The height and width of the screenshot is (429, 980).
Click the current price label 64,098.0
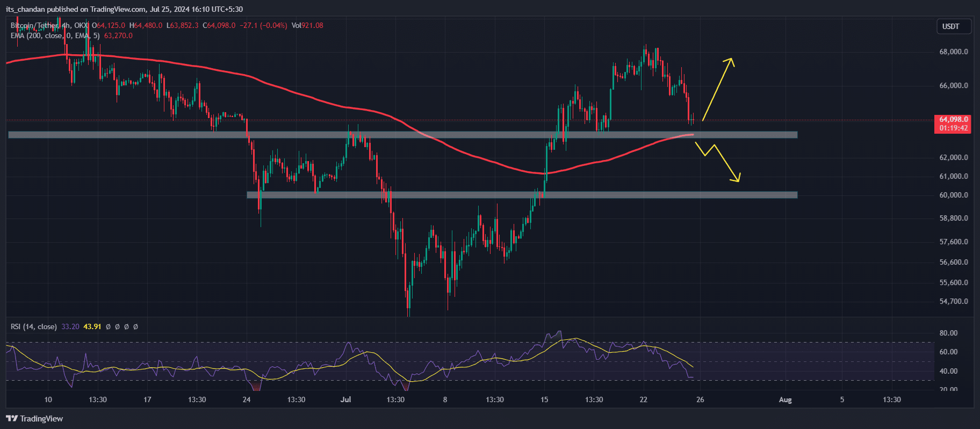pyautogui.click(x=954, y=119)
